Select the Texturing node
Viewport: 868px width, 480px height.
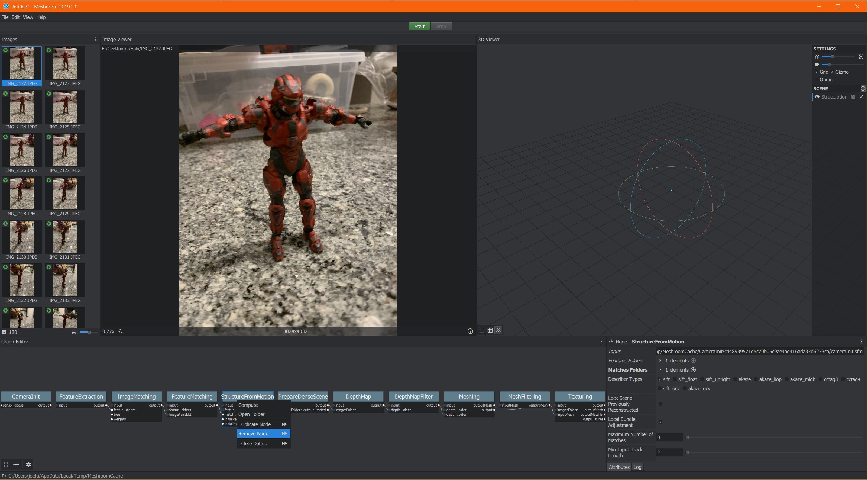pos(579,397)
